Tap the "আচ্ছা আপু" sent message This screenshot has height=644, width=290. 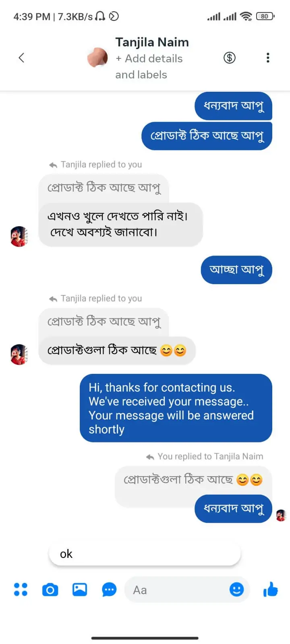[x=236, y=270]
